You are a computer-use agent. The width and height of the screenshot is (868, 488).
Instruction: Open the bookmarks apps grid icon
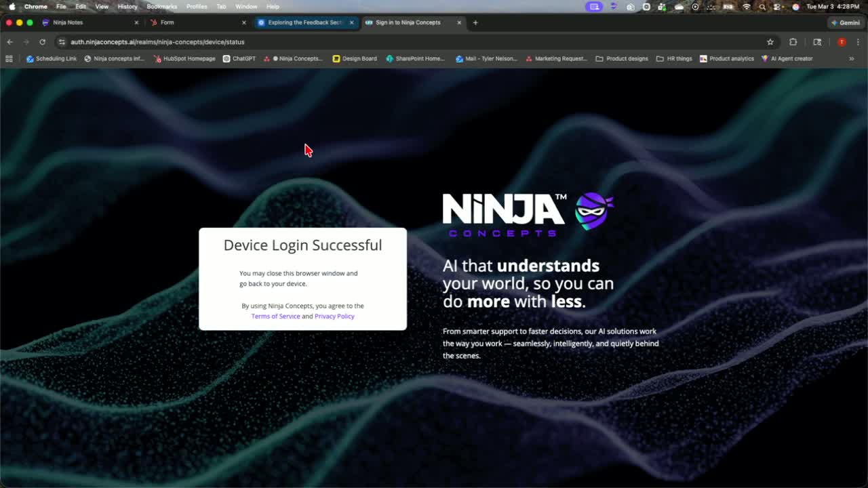tap(9, 59)
